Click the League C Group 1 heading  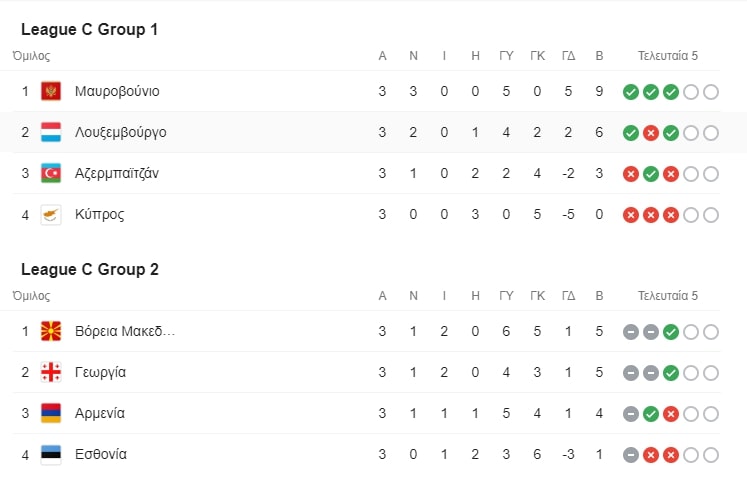(x=89, y=30)
